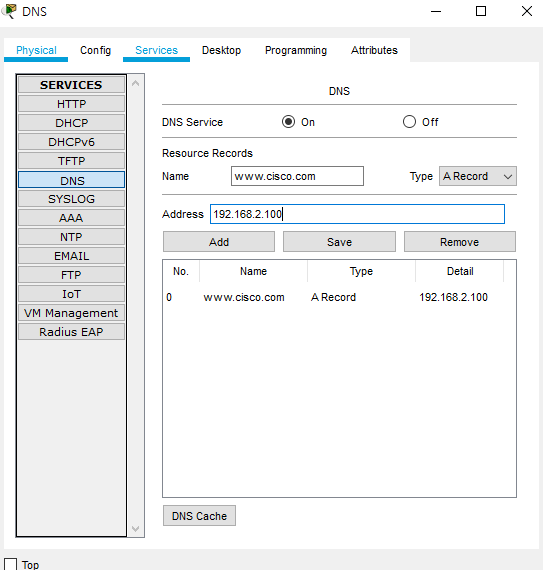Click the Add button
This screenshot has width=543, height=570.
219,242
